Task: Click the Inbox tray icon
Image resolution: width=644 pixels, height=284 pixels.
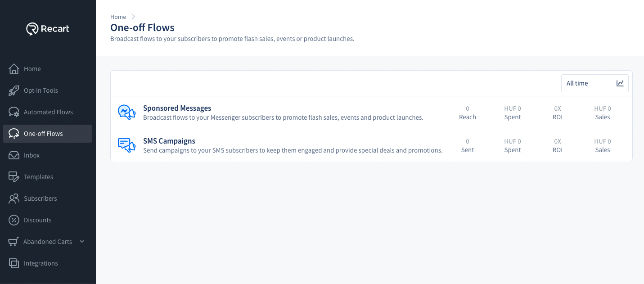Action: point(14,155)
